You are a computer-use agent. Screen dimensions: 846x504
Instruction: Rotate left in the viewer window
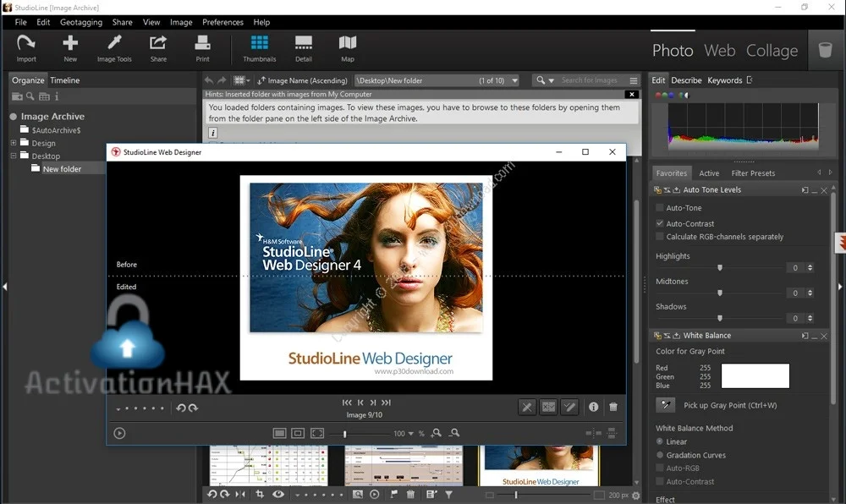pos(181,408)
